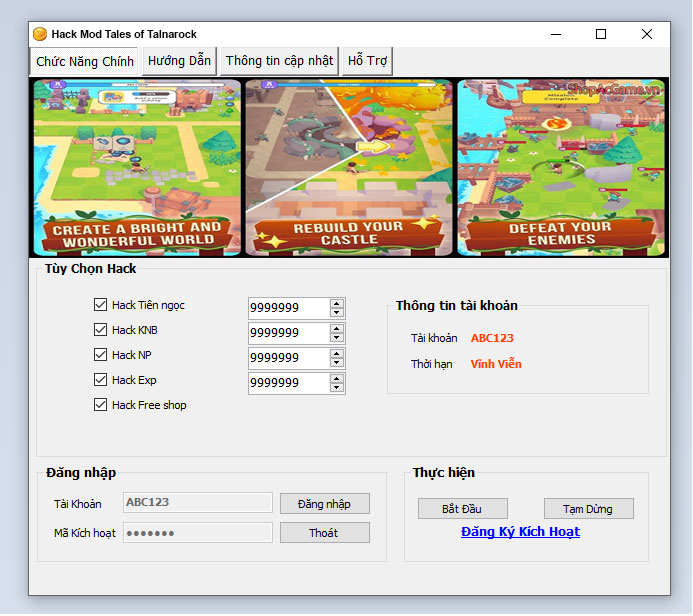
Task: Click the Rebuild Your Castle banner image
Action: coord(349,168)
